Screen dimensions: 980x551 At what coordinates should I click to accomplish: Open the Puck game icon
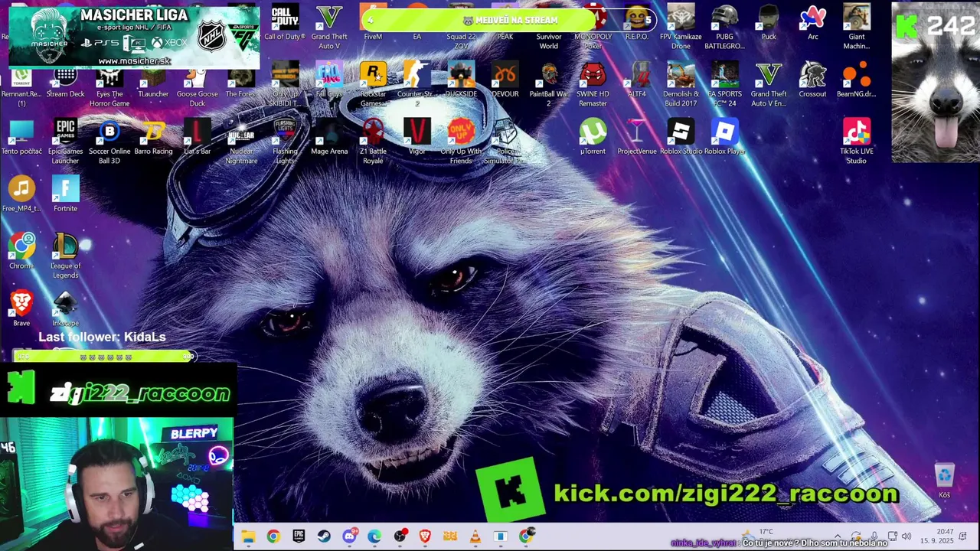point(769,22)
